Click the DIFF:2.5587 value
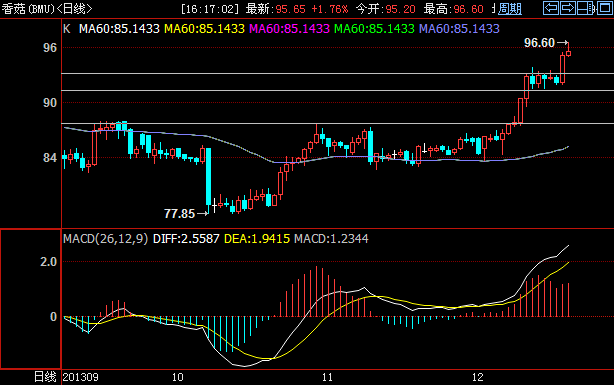The width and height of the screenshot is (614, 385). click(x=186, y=239)
